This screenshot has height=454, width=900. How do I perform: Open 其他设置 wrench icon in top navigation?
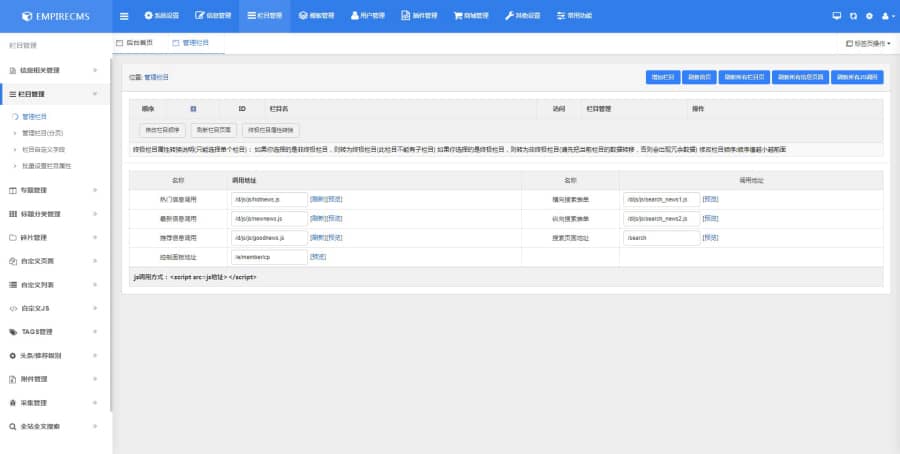(x=509, y=15)
